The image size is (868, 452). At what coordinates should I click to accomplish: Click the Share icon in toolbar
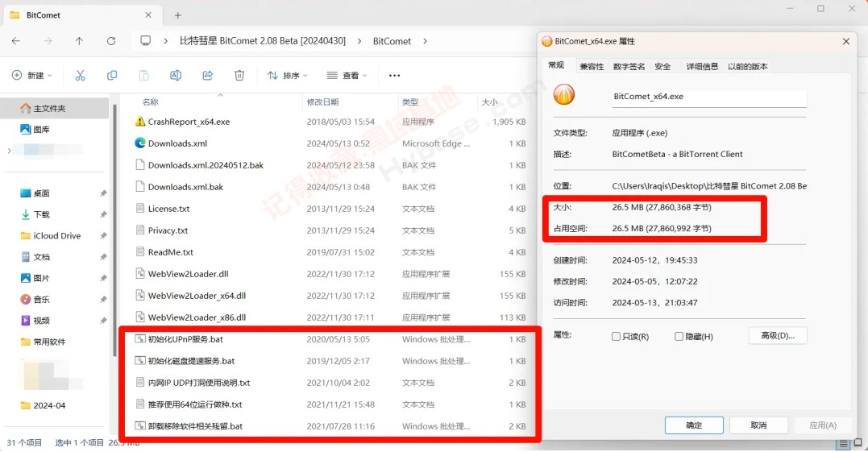pyautogui.click(x=208, y=75)
